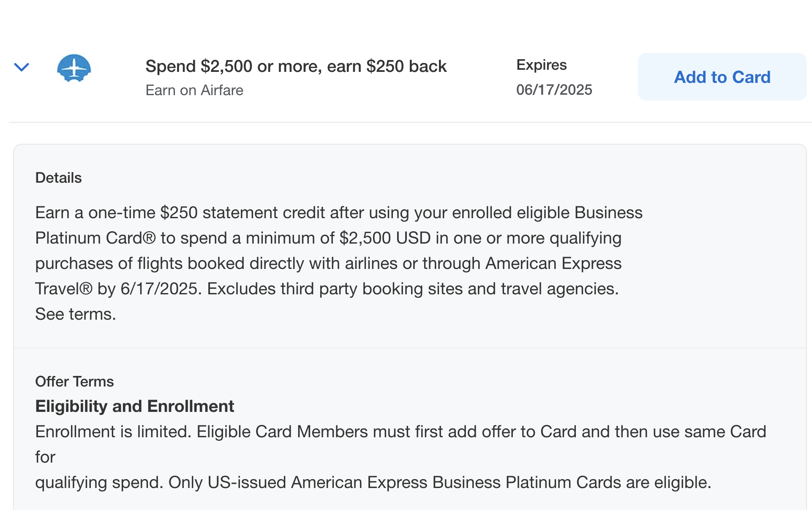812x510 pixels.
Task: Click the "Offer Terms" heading
Action: point(74,382)
